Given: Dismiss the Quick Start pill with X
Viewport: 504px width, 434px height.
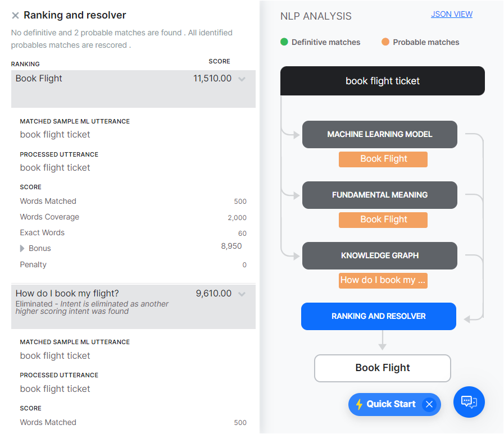Looking at the screenshot, I should 429,404.
